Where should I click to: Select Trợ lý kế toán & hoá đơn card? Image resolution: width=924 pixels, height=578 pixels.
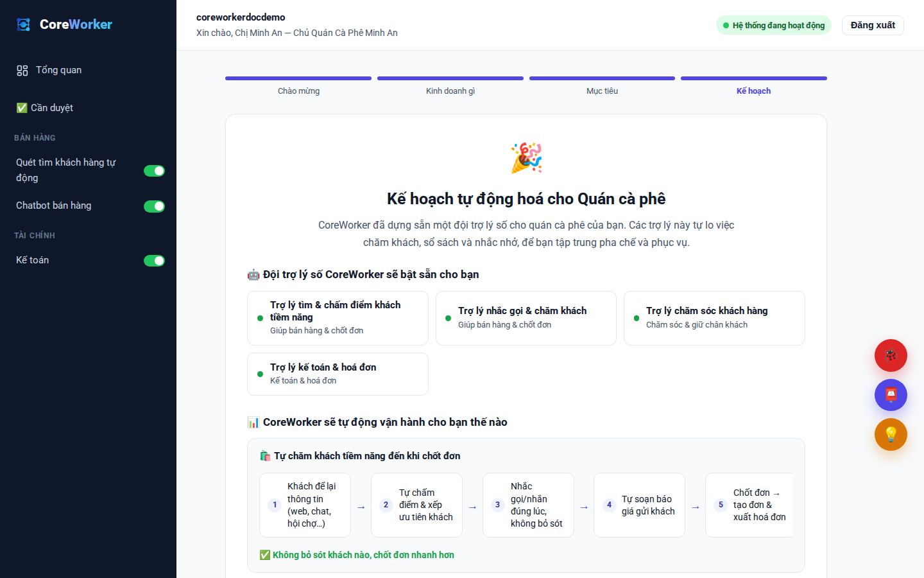click(338, 374)
